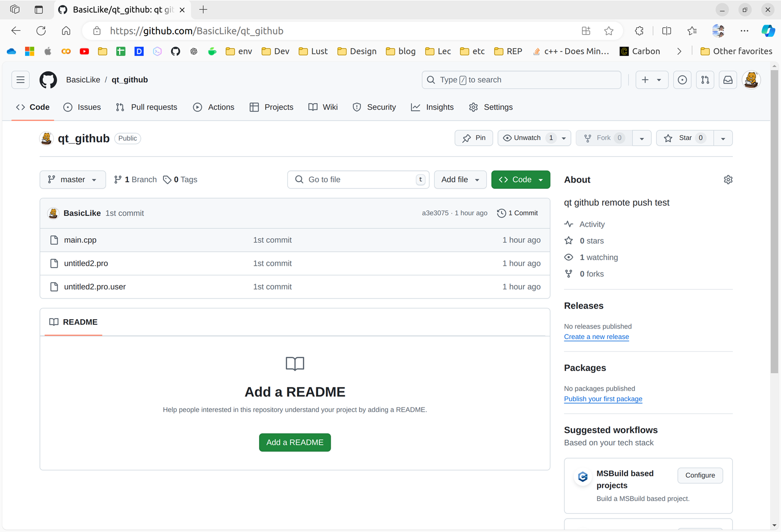This screenshot has height=532, width=781.
Task: View the 1 Commit history link
Action: (518, 213)
